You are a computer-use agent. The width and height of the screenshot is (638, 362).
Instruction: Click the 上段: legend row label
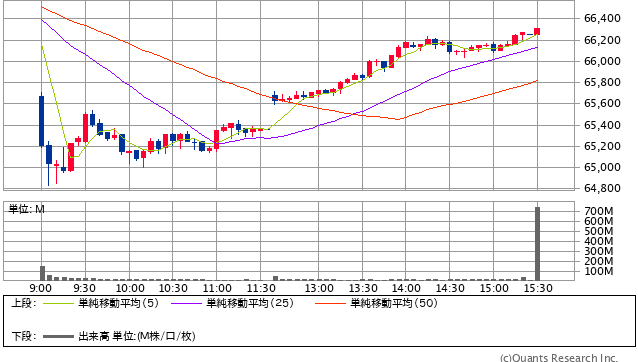pyautogui.click(x=24, y=303)
